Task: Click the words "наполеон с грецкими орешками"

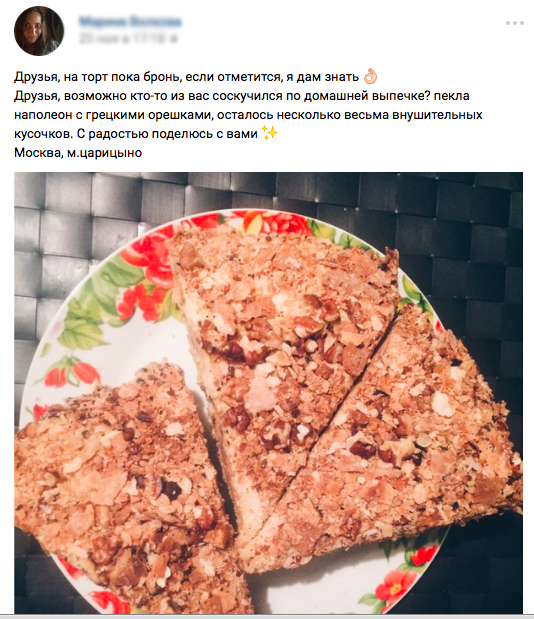Action: click(114, 114)
